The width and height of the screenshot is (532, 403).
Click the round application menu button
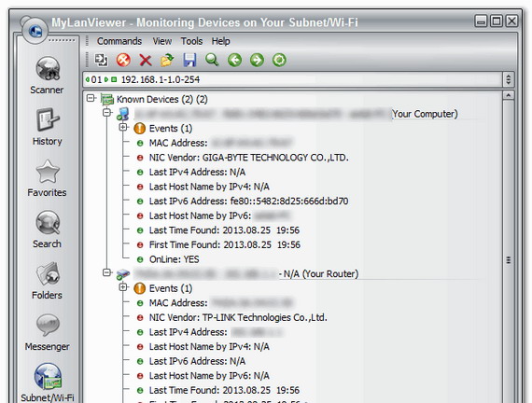click(x=35, y=31)
